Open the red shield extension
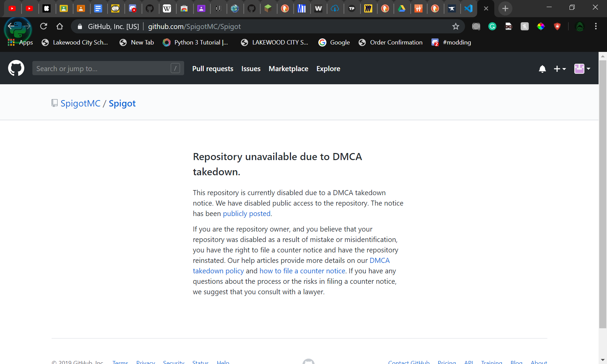This screenshot has width=607, height=364. [x=557, y=26]
